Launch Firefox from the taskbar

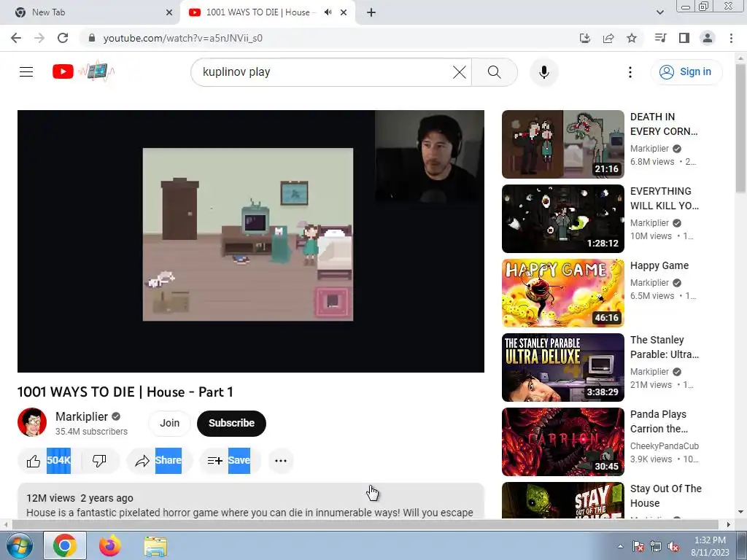click(x=110, y=545)
